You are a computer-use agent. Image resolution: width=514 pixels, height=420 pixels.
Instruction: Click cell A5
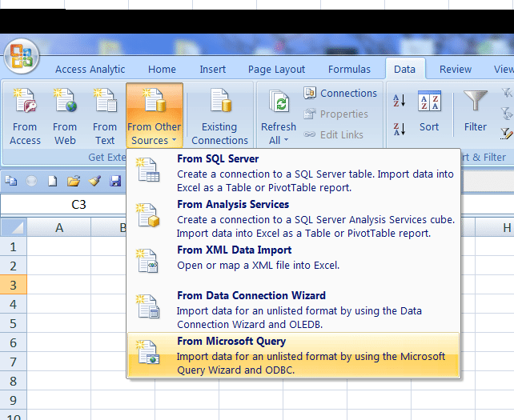pos(59,323)
